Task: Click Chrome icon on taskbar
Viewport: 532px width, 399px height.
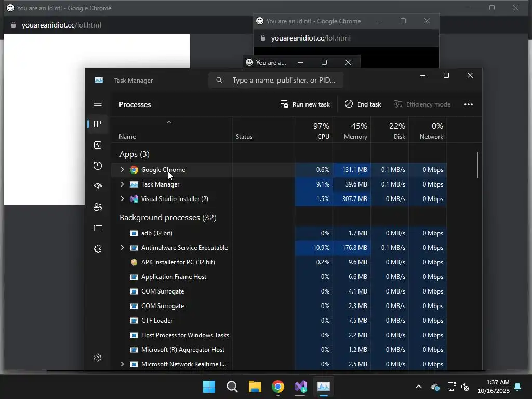Action: (278, 387)
